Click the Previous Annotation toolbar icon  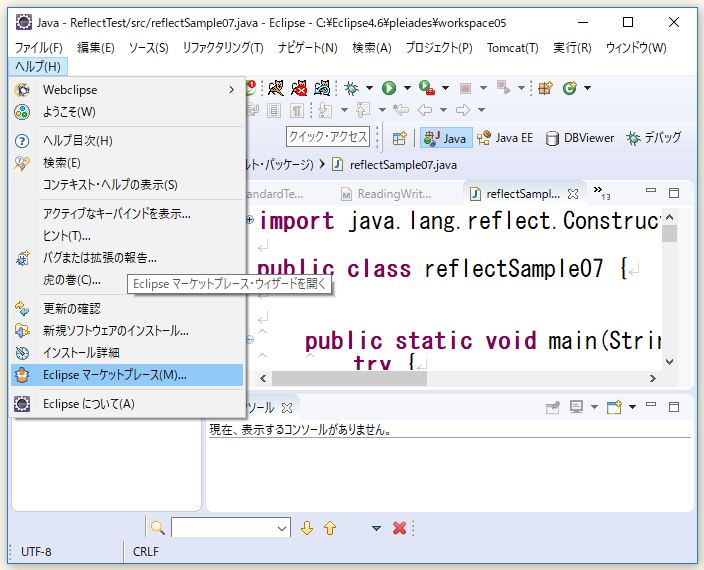362,110
